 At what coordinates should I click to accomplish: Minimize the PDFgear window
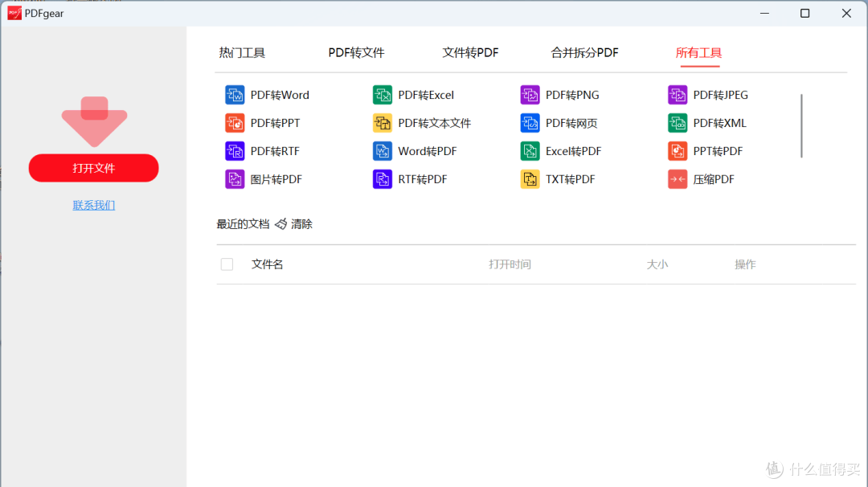pyautogui.click(x=764, y=13)
